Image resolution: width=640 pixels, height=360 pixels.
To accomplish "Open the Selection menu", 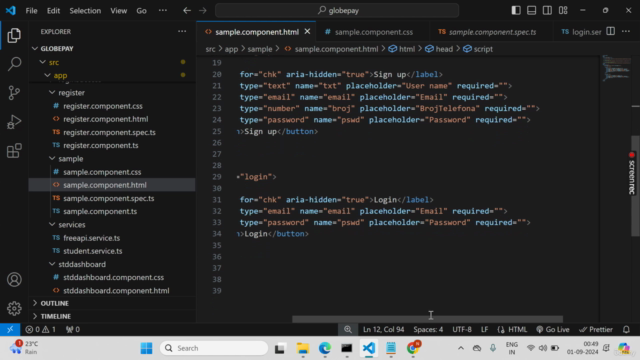I will coord(85,11).
